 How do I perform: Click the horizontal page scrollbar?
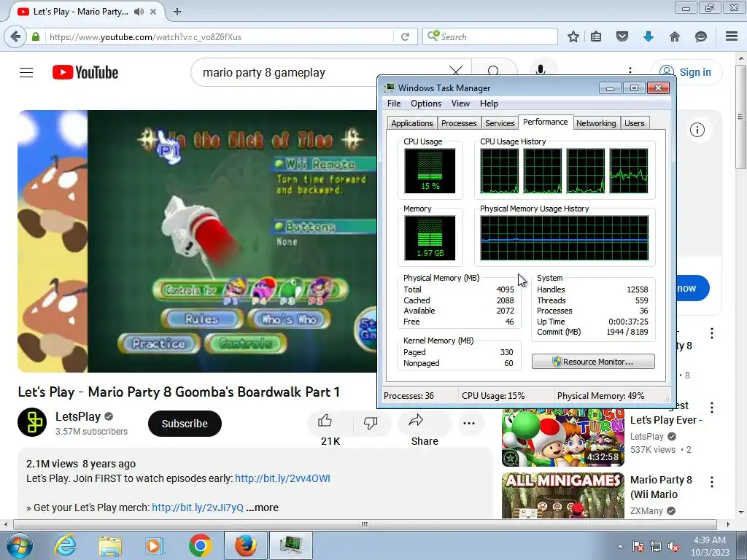365,524
